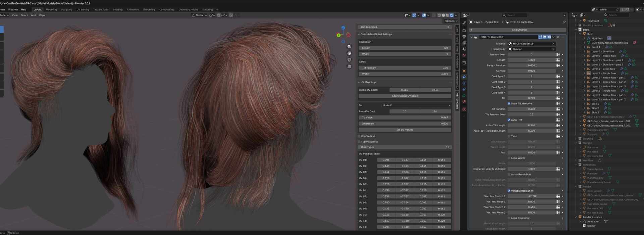This screenshot has width=644, height=235.
Task: Switch perspective/orthographic with the grid gizmo
Action: coord(349,66)
